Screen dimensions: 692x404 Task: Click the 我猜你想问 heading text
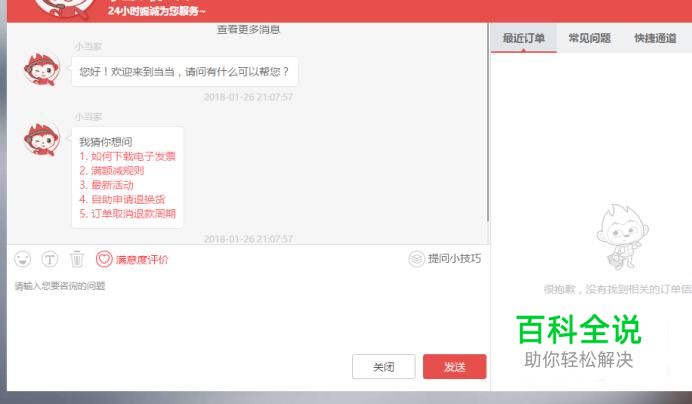point(106,142)
